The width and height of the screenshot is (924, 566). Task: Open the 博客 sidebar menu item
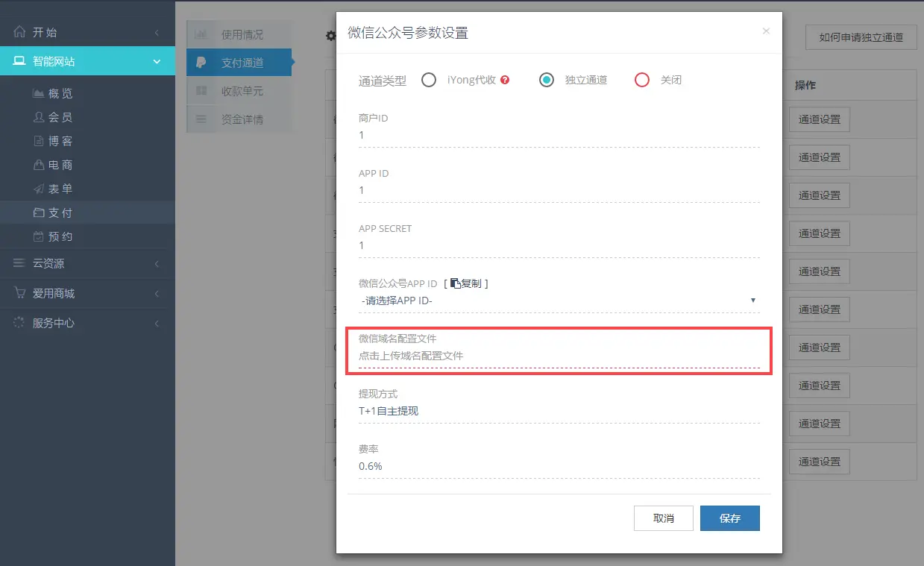[x=60, y=142]
